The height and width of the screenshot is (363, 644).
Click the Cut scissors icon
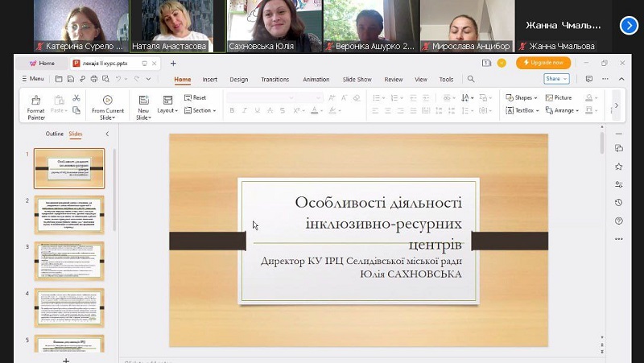[x=76, y=98]
